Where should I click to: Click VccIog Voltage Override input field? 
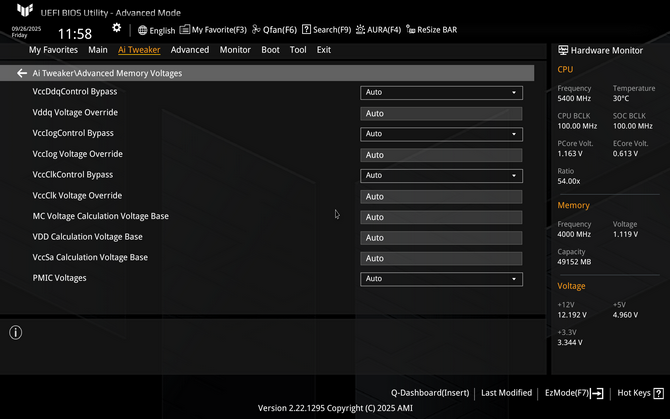(x=441, y=155)
